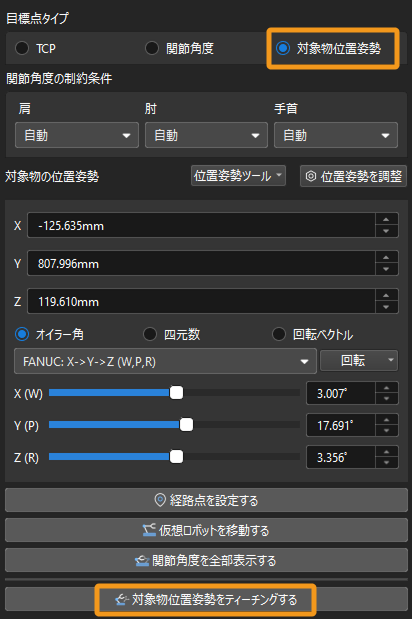Click the X (W) slider handle
412x619 pixels.
pos(176,393)
